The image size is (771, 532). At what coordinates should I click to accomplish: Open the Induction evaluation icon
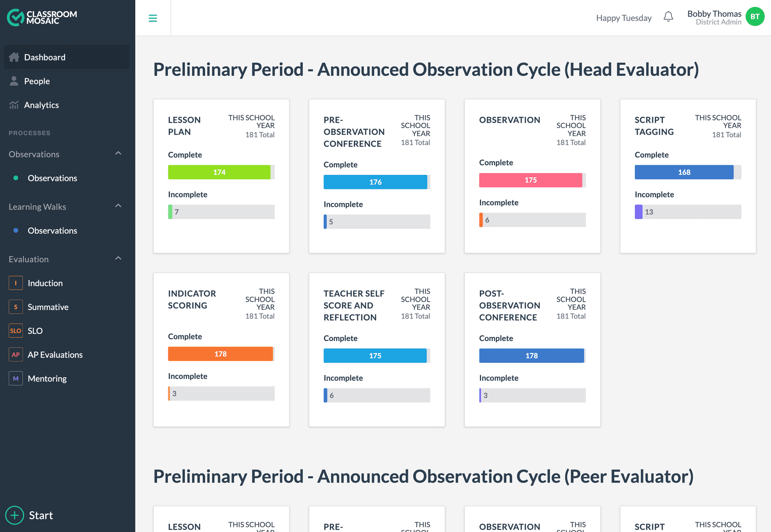[x=16, y=283]
